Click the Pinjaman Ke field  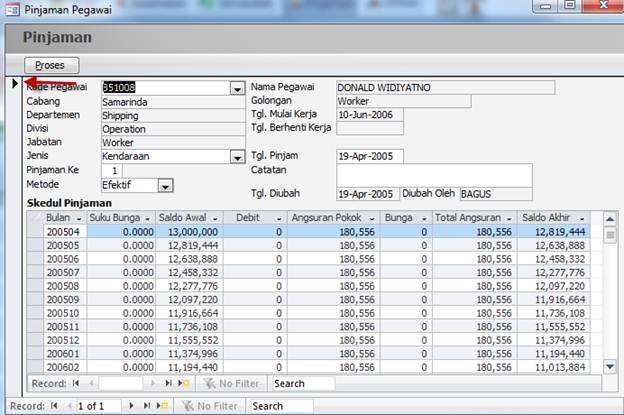(112, 171)
